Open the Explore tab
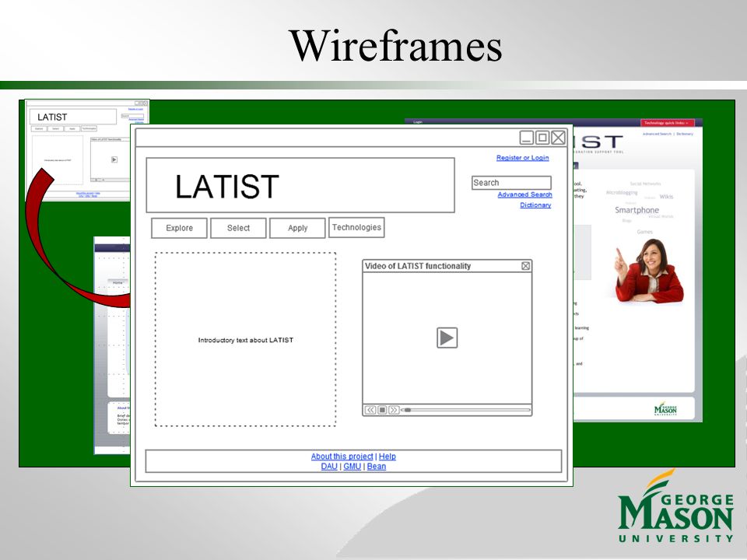 (179, 228)
